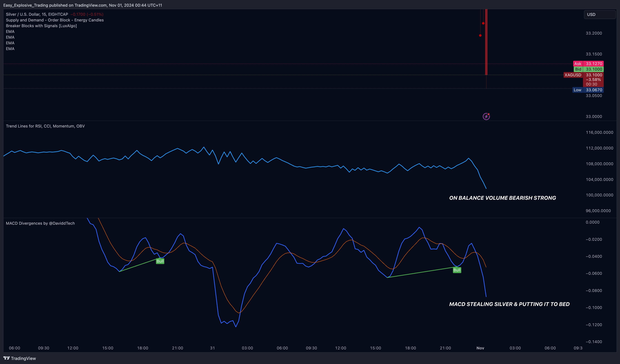Click the published-on TradingView.com header text
Viewport: 620px width, 364px height.
point(83,5)
